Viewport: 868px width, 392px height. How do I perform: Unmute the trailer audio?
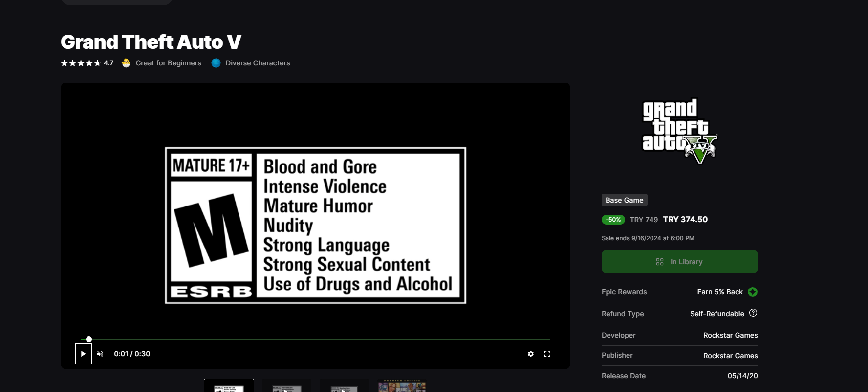pos(100,354)
